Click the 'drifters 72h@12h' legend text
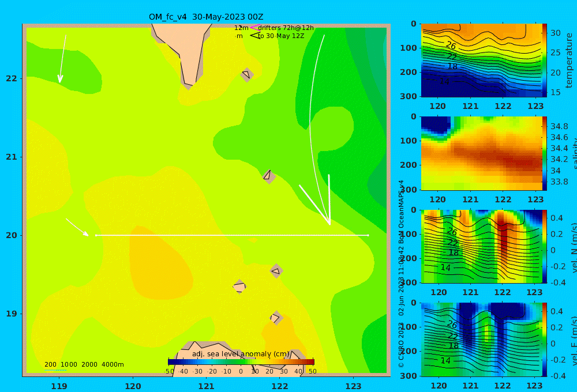The width and height of the screenshot is (577, 392). pyautogui.click(x=286, y=28)
